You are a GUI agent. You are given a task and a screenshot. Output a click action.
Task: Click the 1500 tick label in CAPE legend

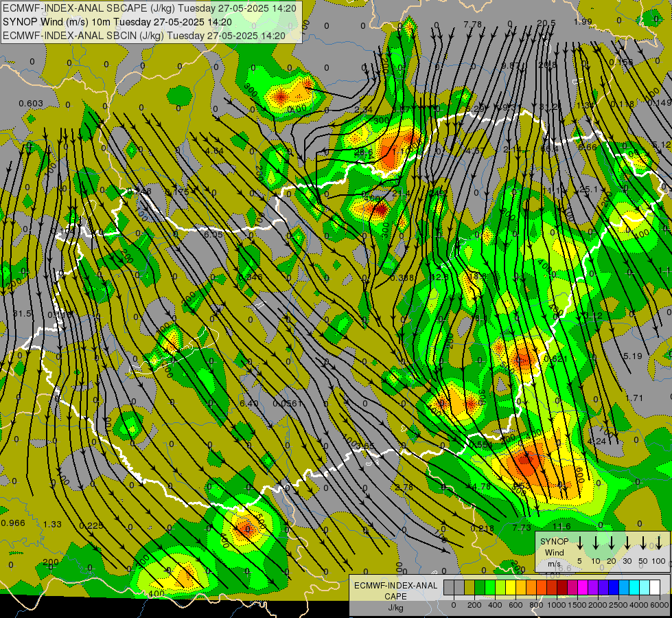click(x=577, y=605)
